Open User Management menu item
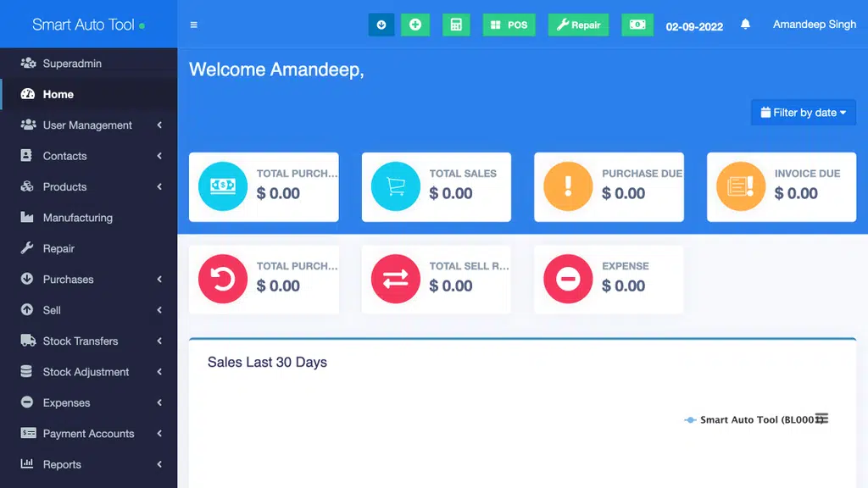This screenshot has height=488, width=868. pyautogui.click(x=88, y=125)
